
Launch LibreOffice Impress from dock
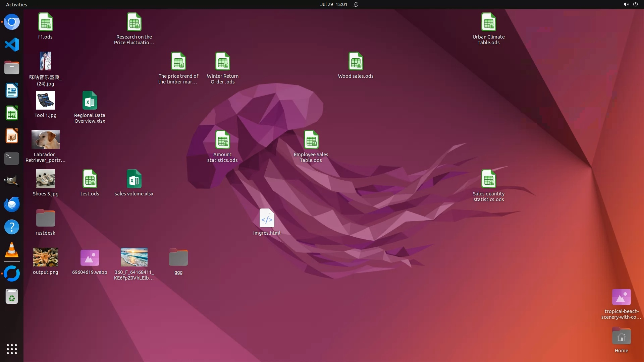point(12,136)
